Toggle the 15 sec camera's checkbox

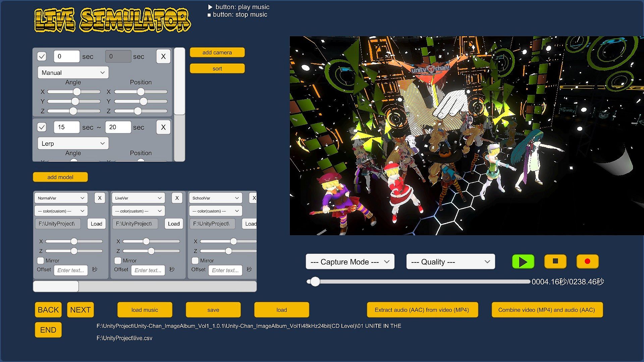pyautogui.click(x=42, y=127)
